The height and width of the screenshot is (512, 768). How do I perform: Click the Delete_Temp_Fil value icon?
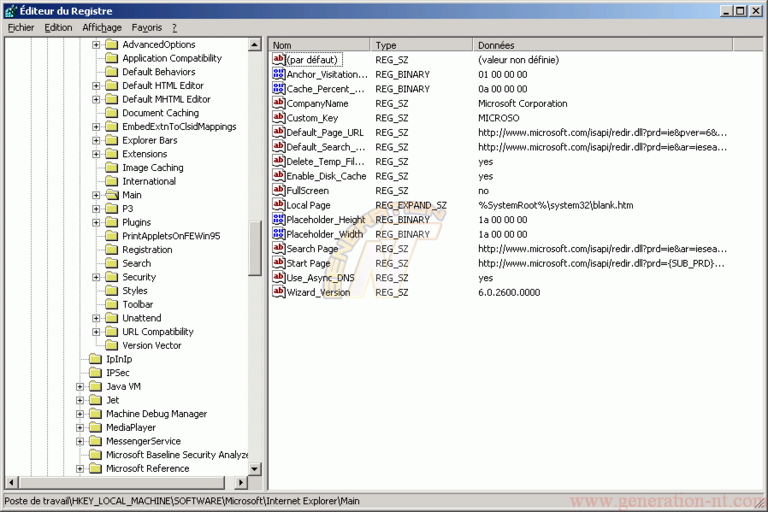click(x=279, y=161)
